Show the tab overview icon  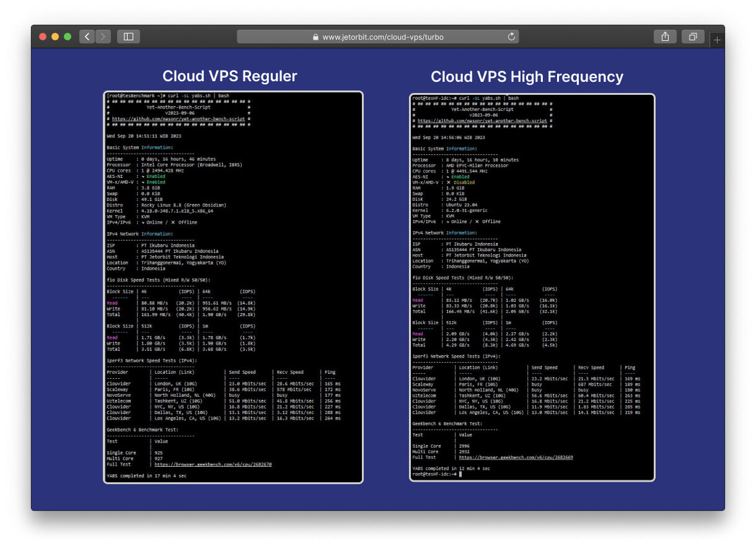click(693, 37)
